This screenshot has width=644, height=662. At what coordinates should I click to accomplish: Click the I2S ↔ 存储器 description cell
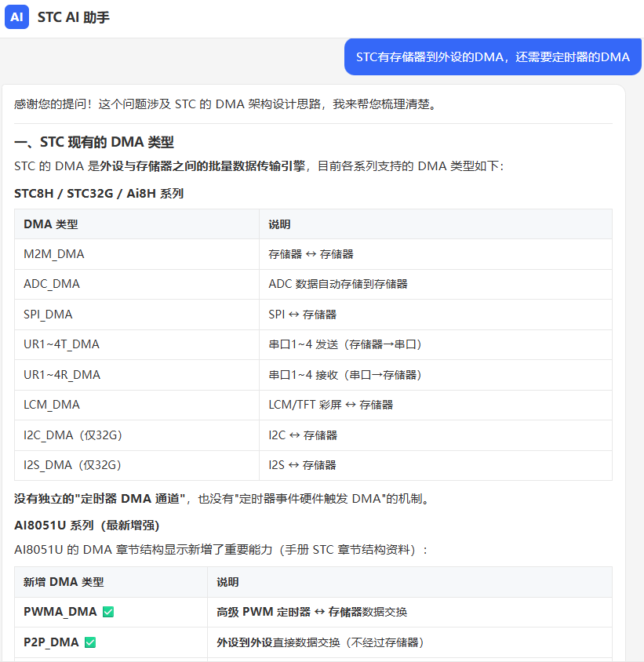(436, 465)
